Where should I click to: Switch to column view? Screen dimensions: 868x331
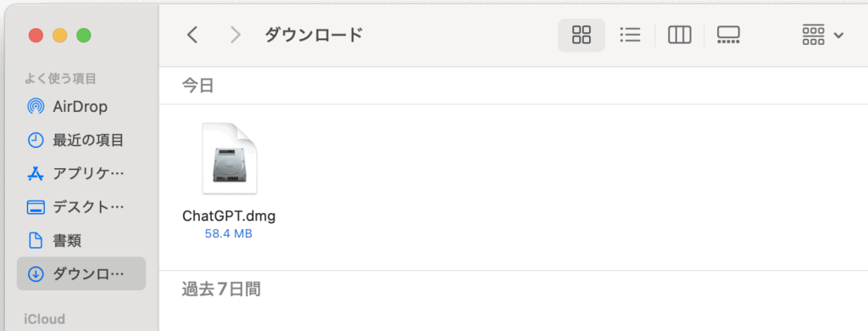tap(679, 36)
